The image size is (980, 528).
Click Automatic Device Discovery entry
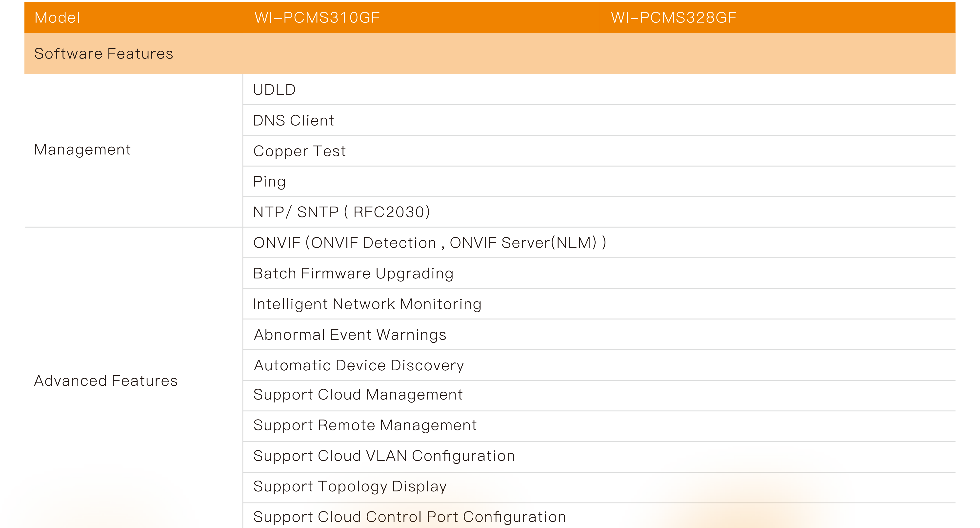pyautogui.click(x=359, y=365)
